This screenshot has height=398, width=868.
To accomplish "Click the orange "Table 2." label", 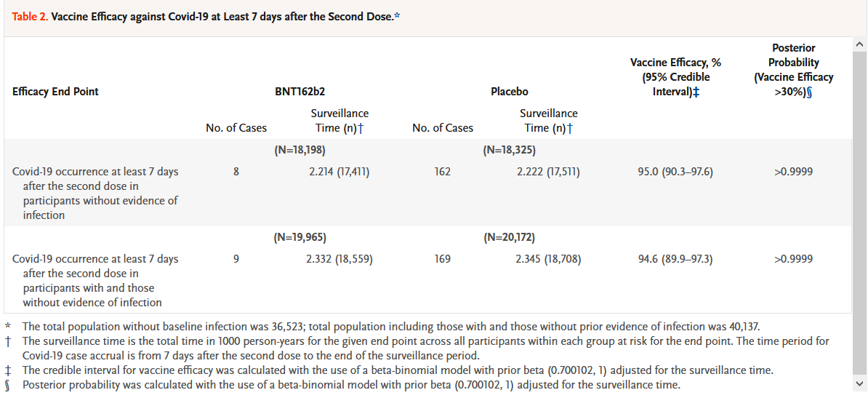I will coord(30,17).
